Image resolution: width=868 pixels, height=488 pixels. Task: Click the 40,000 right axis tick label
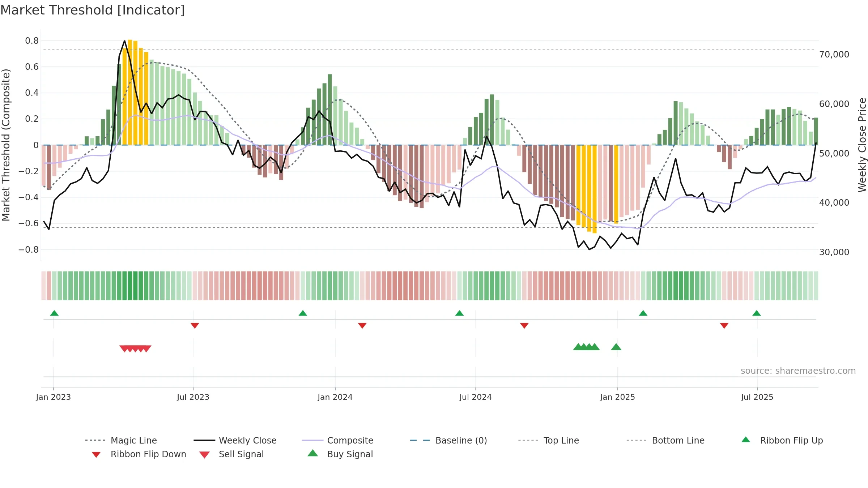click(834, 203)
